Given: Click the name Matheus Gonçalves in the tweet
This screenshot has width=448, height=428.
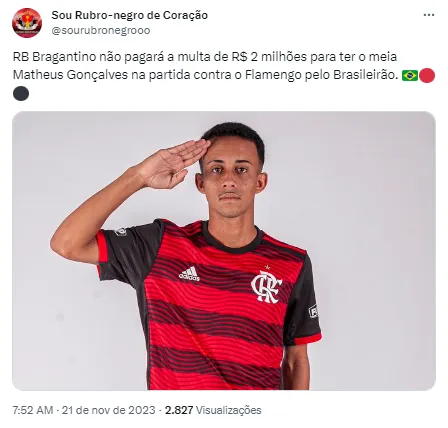Looking at the screenshot, I should [x=70, y=75].
